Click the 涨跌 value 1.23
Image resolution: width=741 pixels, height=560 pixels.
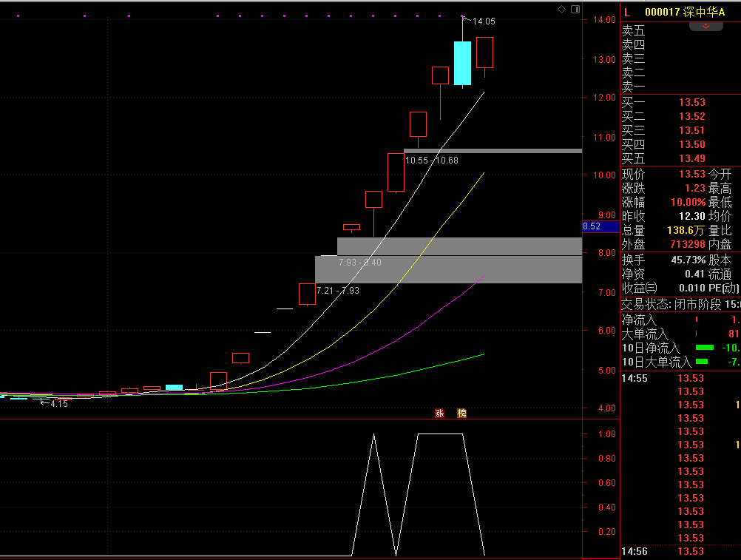[694, 189]
